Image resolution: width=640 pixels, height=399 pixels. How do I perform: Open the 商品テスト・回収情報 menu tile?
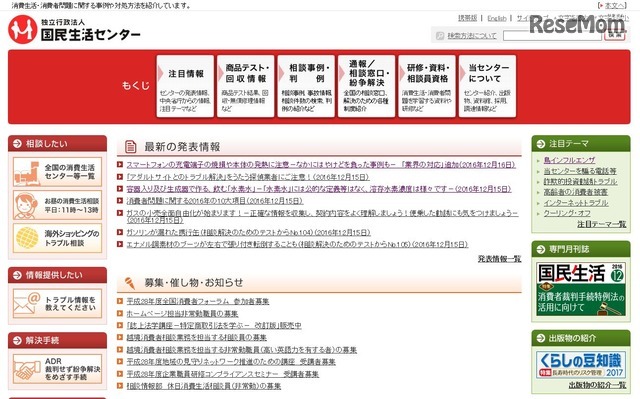pyautogui.click(x=245, y=86)
